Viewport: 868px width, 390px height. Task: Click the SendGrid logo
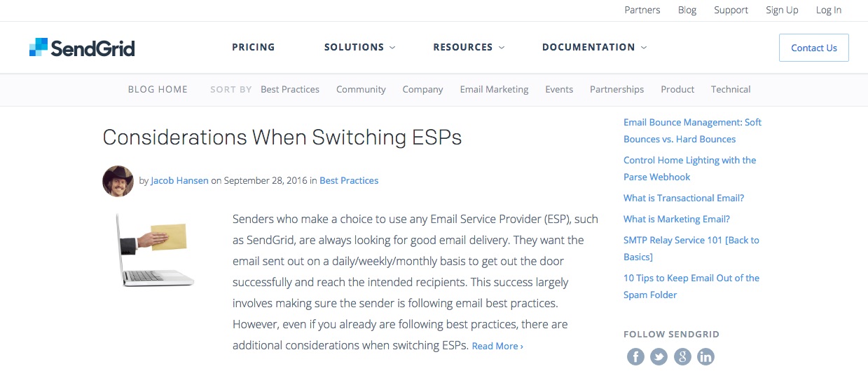pyautogui.click(x=82, y=48)
